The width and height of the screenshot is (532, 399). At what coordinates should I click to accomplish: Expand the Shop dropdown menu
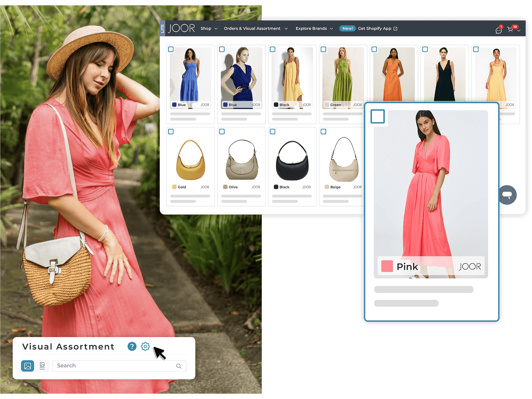click(209, 29)
